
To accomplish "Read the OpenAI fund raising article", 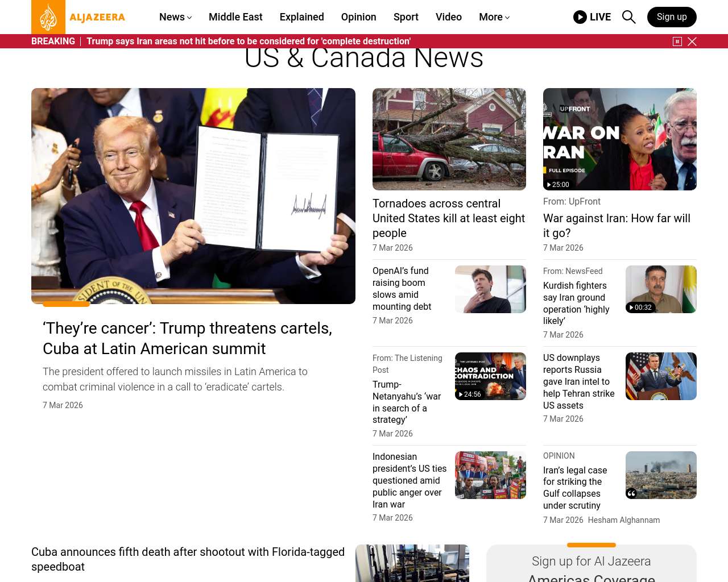I will coord(402,289).
